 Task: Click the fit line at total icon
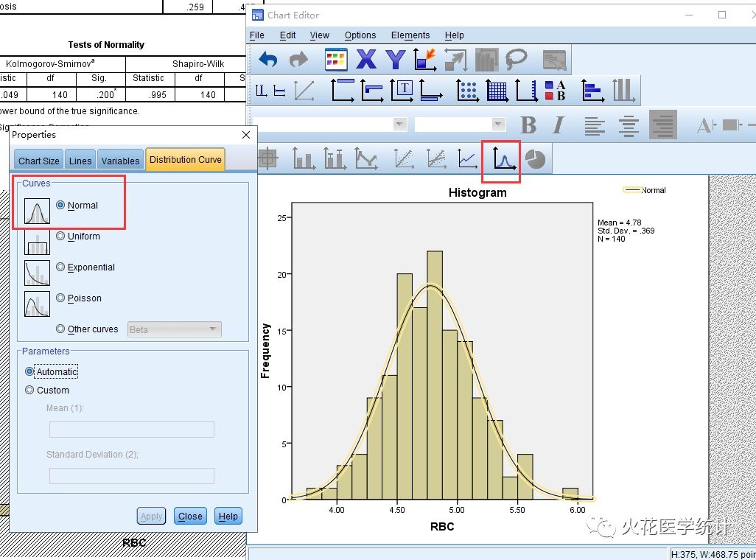click(404, 158)
